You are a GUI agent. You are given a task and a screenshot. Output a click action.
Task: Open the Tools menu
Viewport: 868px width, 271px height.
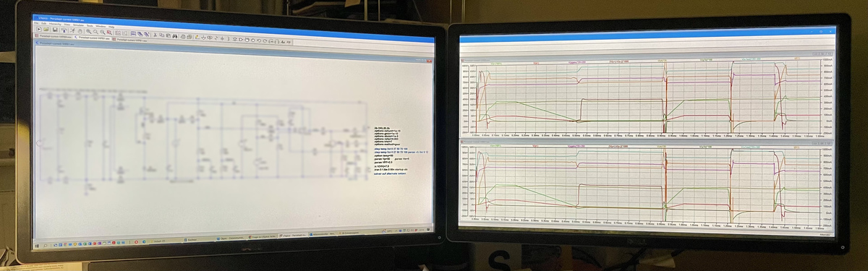(x=89, y=25)
